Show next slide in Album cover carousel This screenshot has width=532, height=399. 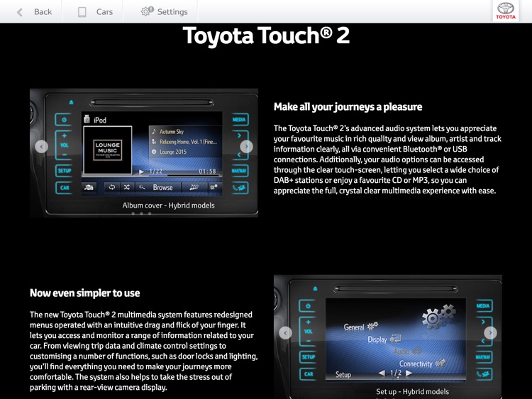(x=246, y=147)
